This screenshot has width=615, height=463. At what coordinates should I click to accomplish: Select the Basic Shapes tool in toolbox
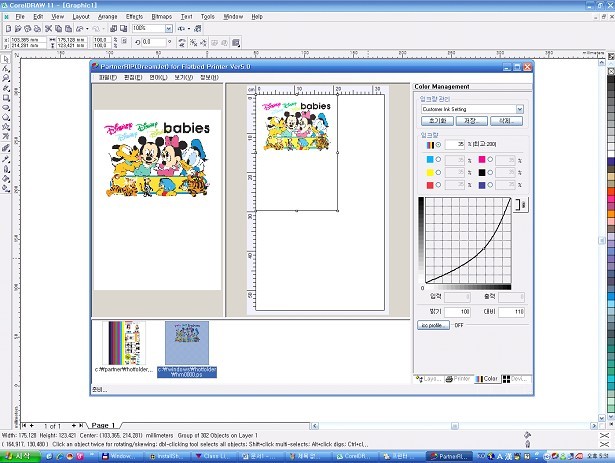5,127
